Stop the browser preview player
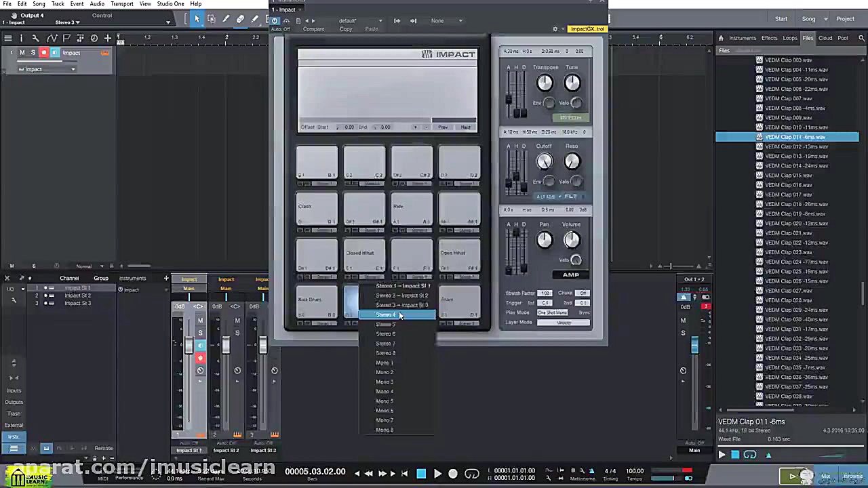The height and width of the screenshot is (488, 868). (734, 455)
